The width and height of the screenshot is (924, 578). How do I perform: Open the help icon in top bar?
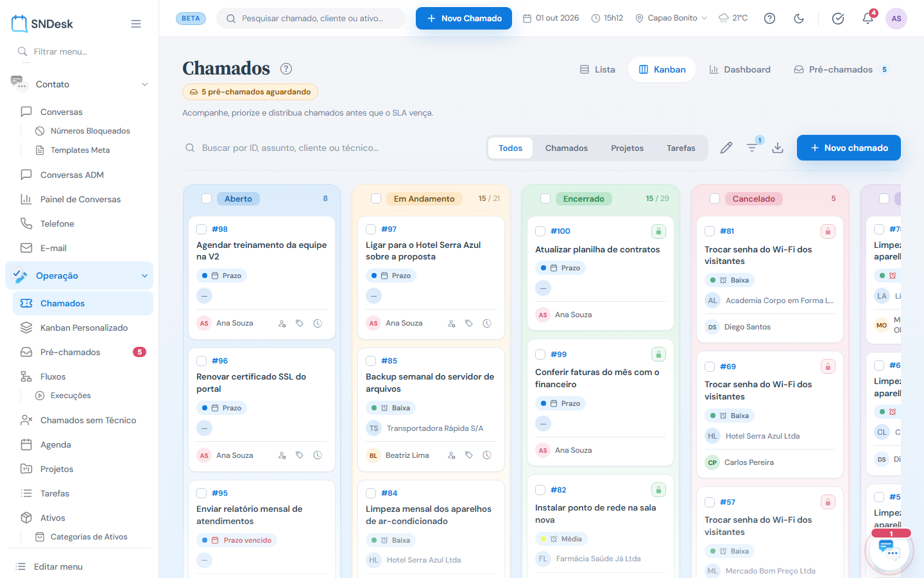click(x=769, y=19)
